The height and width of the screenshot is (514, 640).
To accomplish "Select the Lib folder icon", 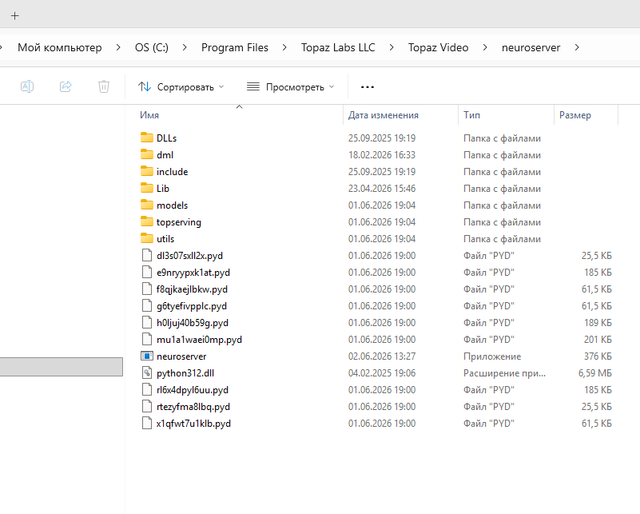I will click(147, 187).
